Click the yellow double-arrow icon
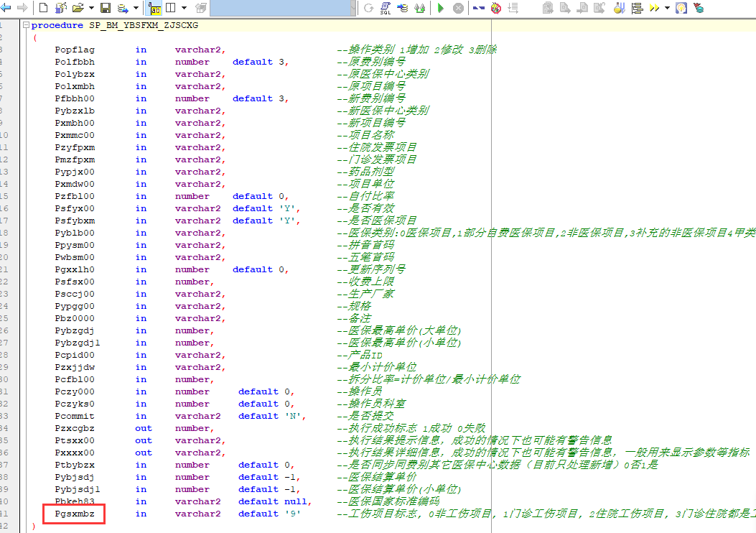 coord(654,8)
